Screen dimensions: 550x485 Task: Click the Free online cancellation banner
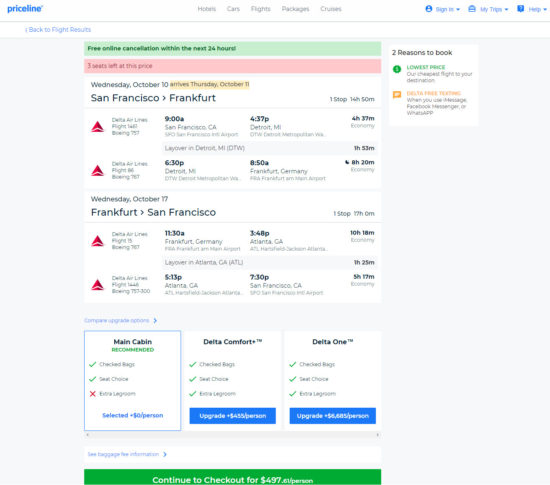(233, 48)
